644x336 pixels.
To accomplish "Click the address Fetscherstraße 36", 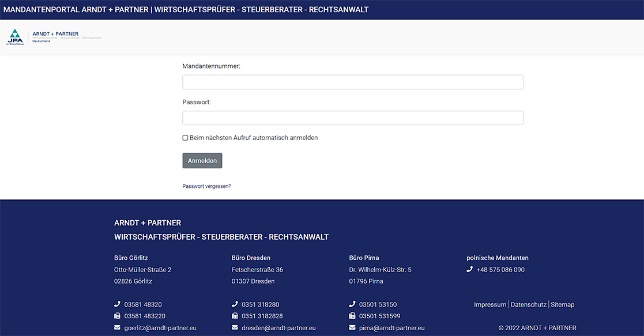I will [x=257, y=270].
